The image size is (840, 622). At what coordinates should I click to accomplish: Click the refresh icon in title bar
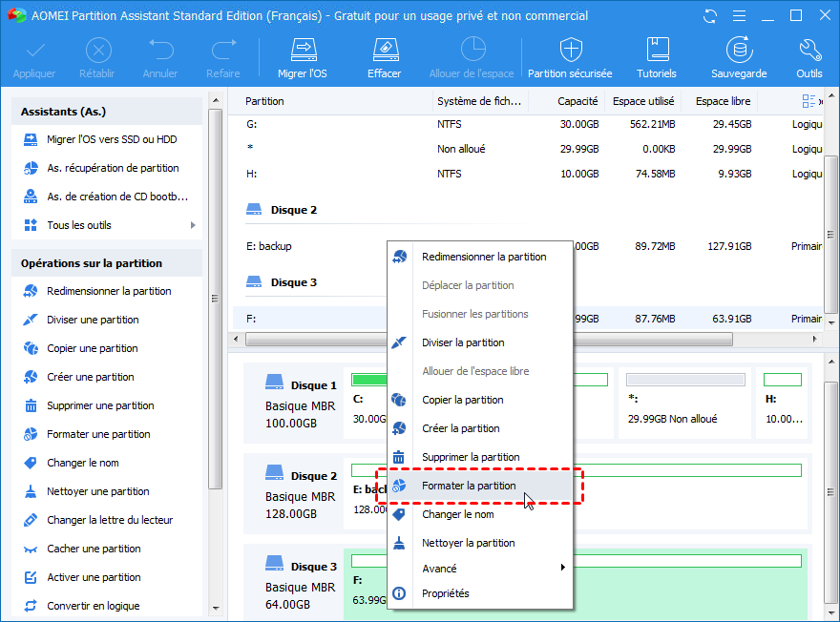710,16
